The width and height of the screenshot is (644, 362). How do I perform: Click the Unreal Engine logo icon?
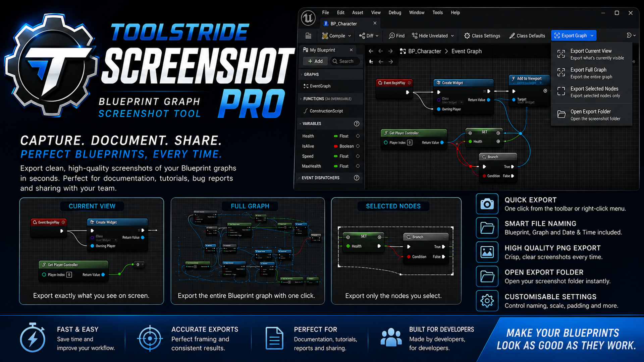(308, 18)
